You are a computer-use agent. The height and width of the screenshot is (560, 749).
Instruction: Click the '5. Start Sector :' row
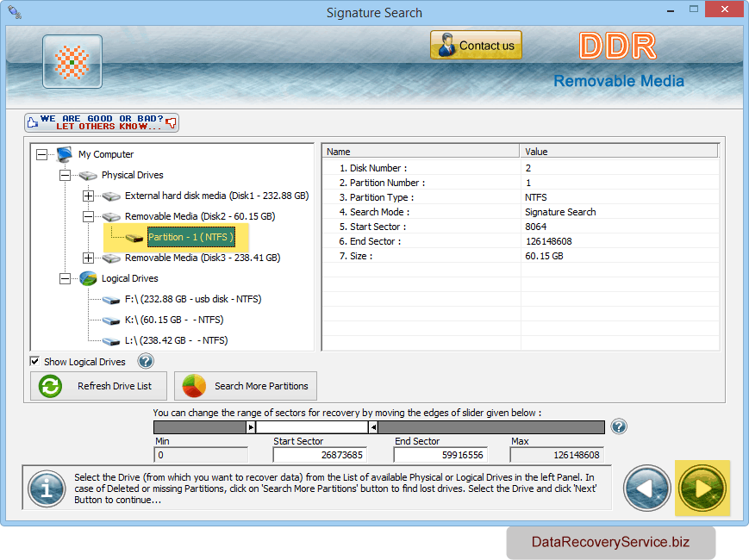pos(521,227)
